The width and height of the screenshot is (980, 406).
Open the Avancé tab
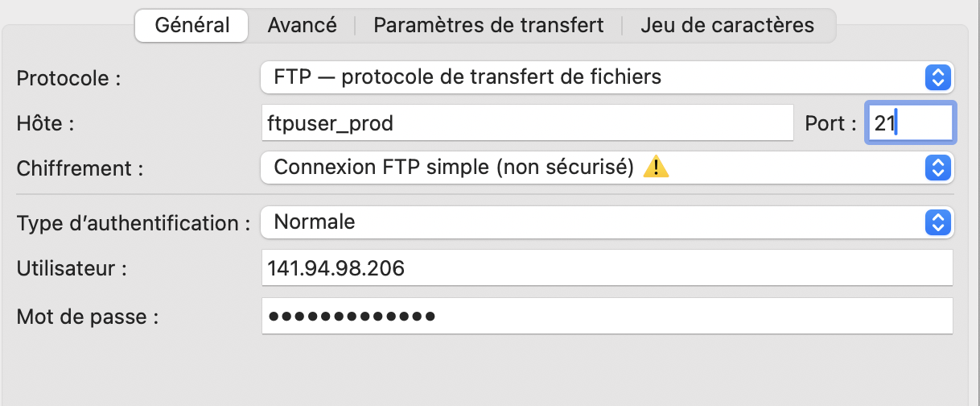click(x=302, y=25)
